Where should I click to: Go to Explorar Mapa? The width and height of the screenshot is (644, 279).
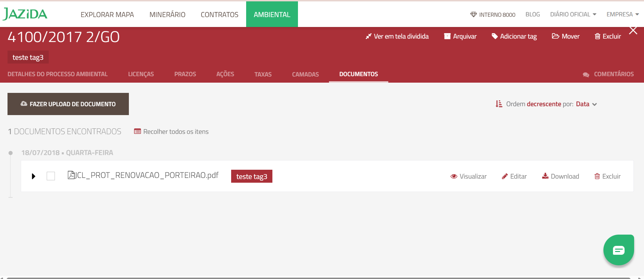pyautogui.click(x=107, y=15)
